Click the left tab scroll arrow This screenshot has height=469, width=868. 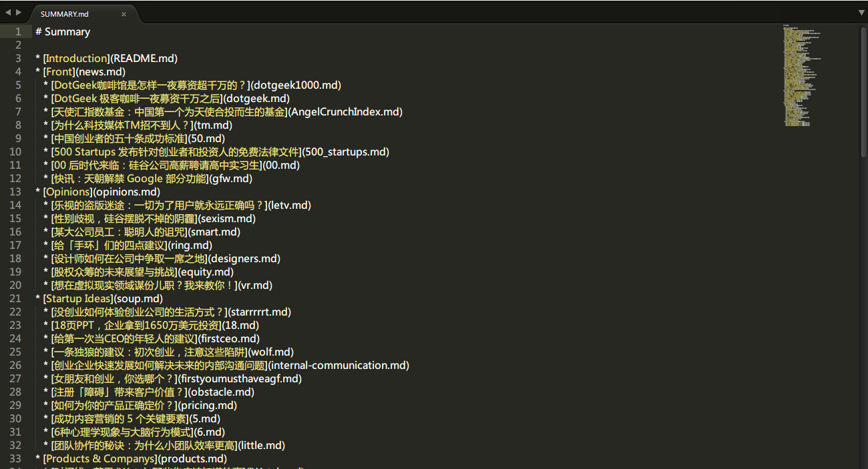[8, 13]
